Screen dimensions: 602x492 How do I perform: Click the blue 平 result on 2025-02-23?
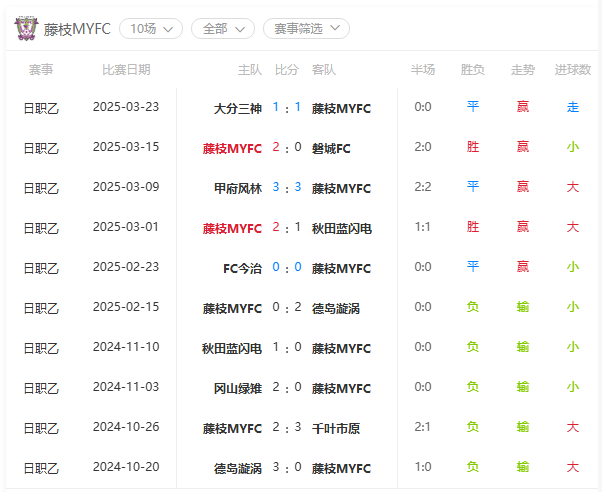point(473,267)
